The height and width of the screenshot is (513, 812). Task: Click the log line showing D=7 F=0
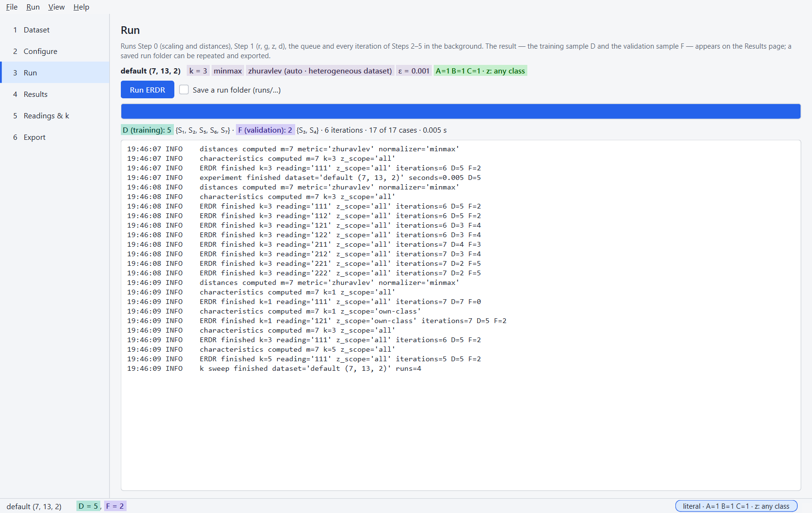point(304,302)
